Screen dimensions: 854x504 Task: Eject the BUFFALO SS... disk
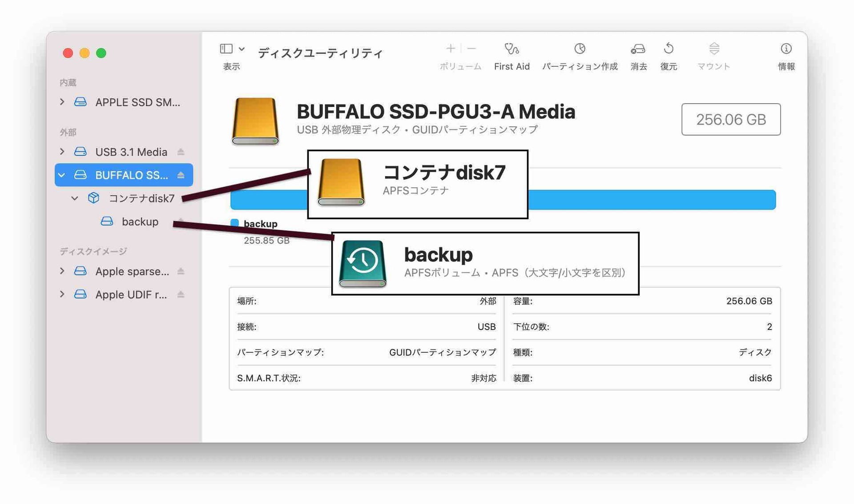point(181,175)
